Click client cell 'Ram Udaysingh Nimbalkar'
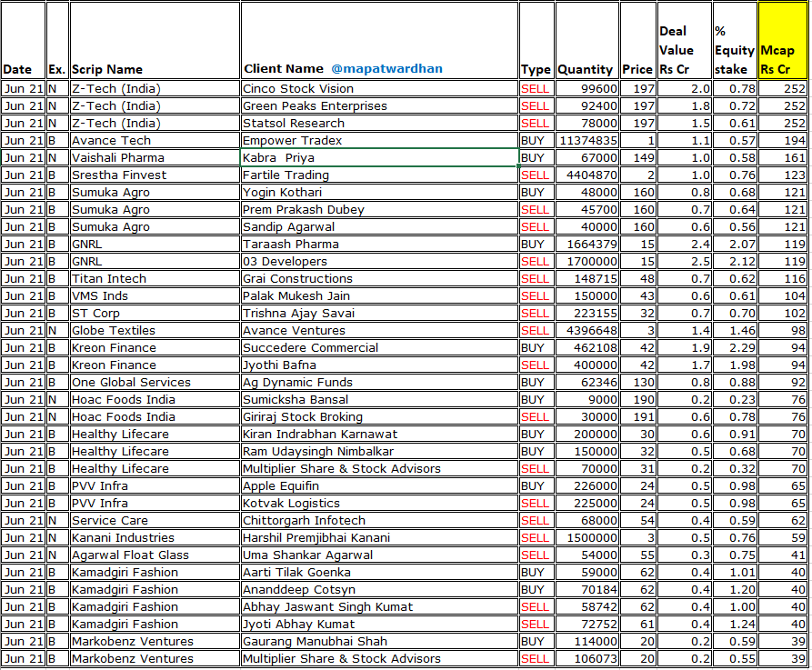This screenshot has height=670, width=812. point(379,451)
